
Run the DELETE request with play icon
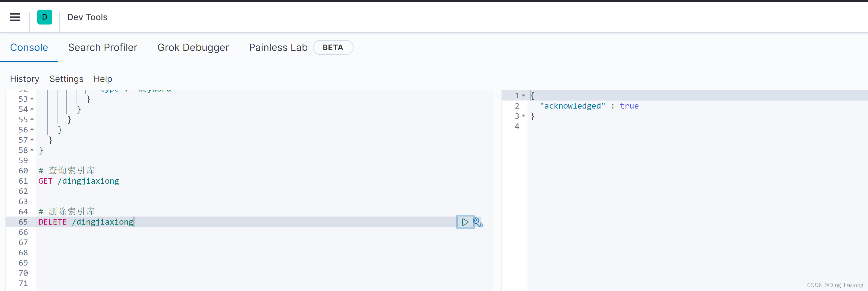465,222
